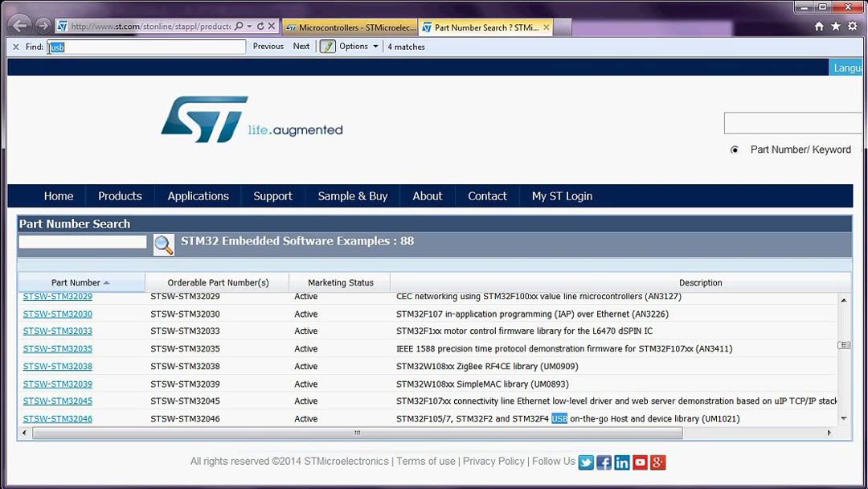Select the LinkedIn footer icon

point(622,462)
